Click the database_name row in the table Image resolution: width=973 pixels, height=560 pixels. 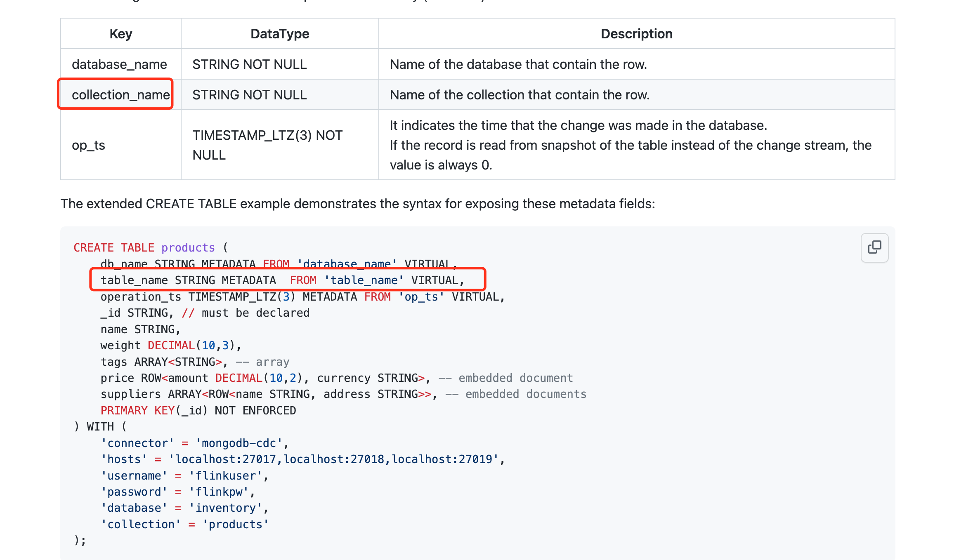pos(120,64)
